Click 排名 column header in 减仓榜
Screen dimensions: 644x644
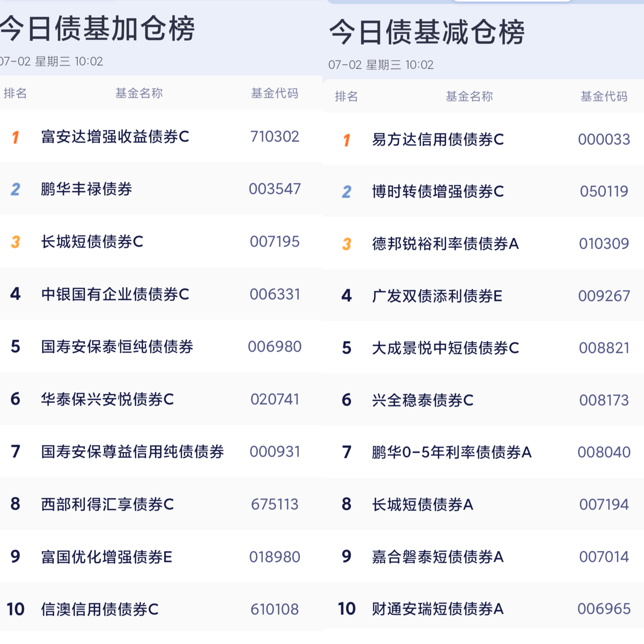pyautogui.click(x=346, y=96)
